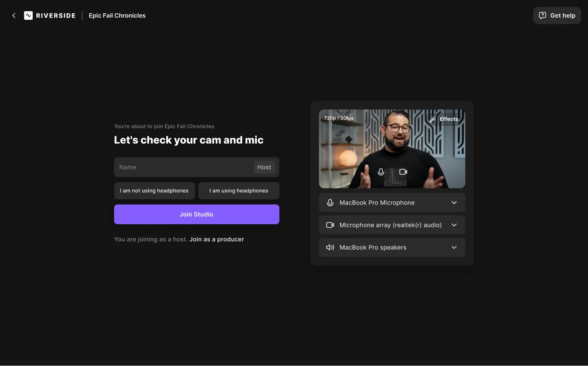This screenshot has height=366, width=588.
Task: Expand the MacBook Pro speakers dropdown chevron
Action: 454,247
